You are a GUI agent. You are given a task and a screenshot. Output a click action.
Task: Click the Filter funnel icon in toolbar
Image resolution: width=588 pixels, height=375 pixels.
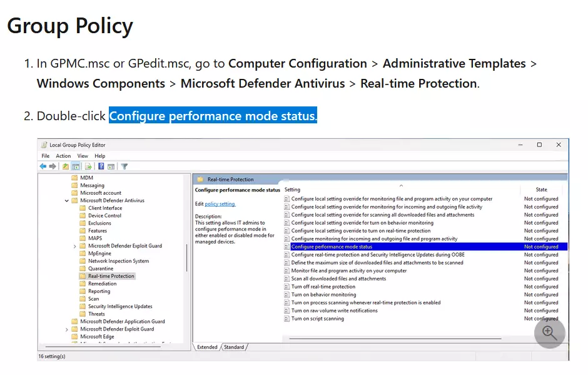coord(124,167)
